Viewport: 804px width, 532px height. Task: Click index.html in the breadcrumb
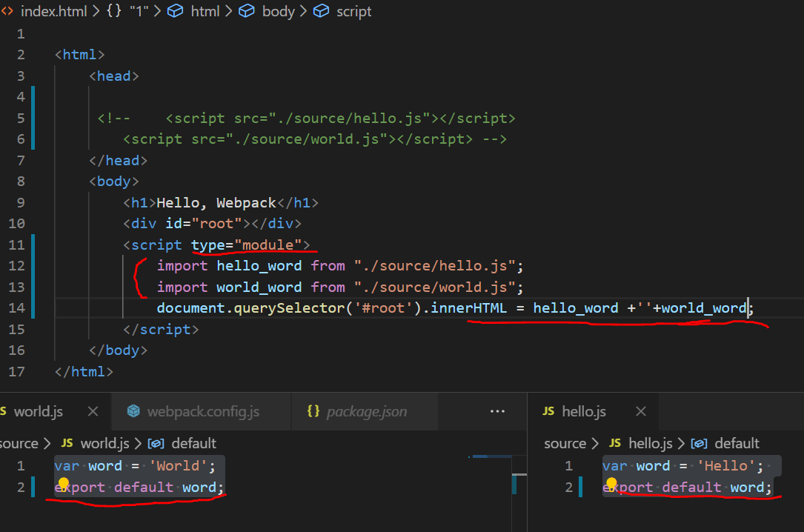coord(54,11)
